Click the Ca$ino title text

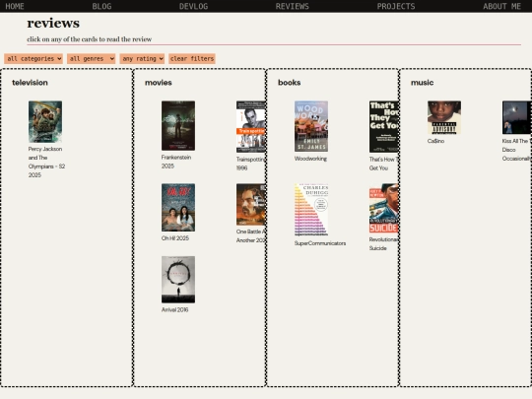pyautogui.click(x=435, y=141)
